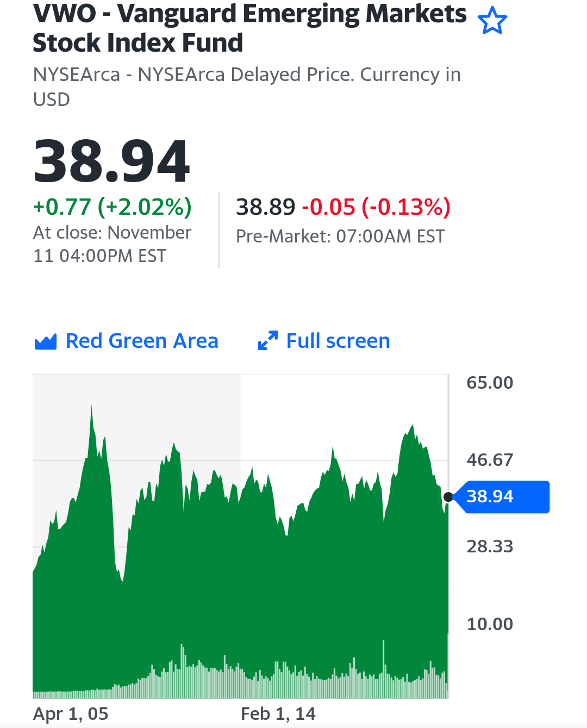
Task: Click the 10.00 y-axis label
Action: click(x=490, y=624)
